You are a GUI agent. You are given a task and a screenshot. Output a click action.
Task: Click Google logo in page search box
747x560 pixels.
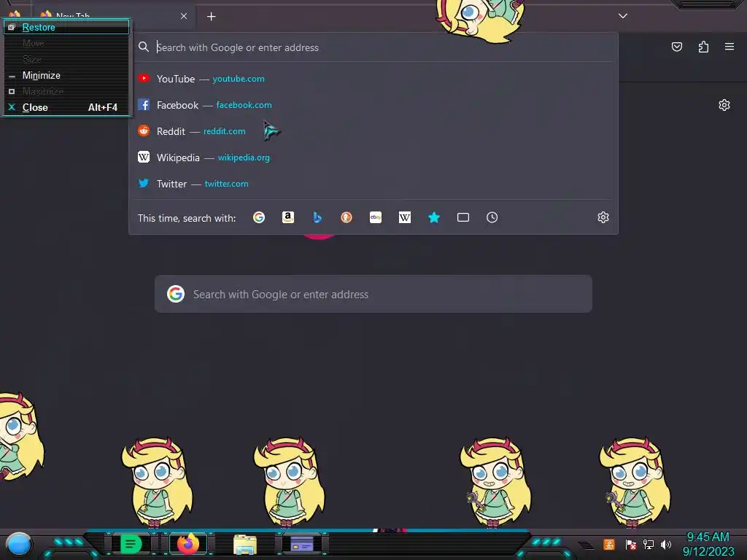(x=176, y=295)
